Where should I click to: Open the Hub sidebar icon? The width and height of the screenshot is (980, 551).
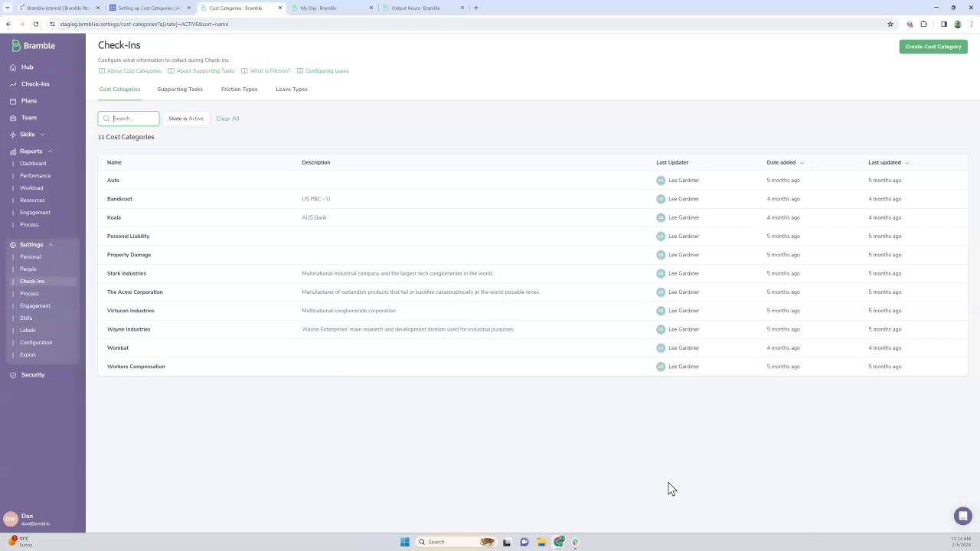(x=13, y=67)
